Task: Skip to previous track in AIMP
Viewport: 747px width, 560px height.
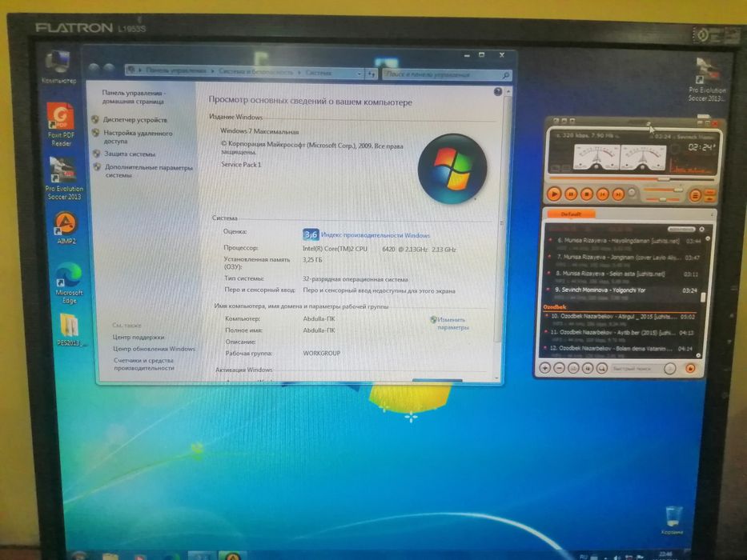Action: 602,194
